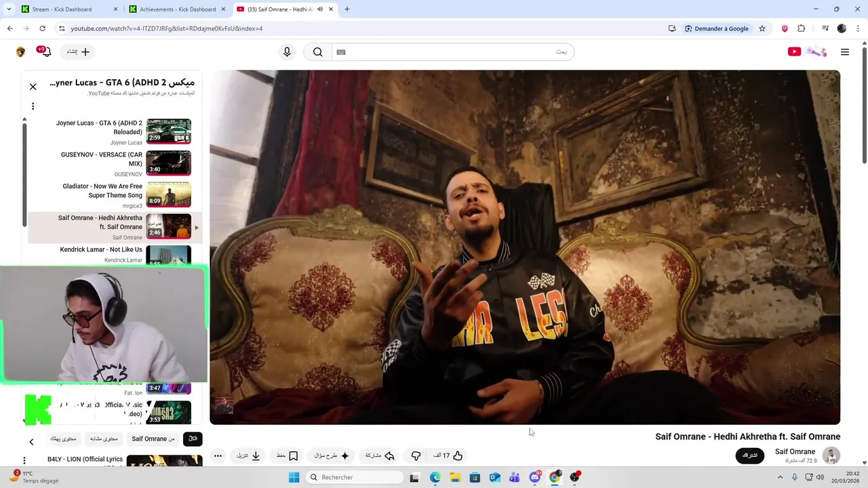This screenshot has width=868, height=488.
Task: Share the video (مشاركة)
Action: pos(380,456)
